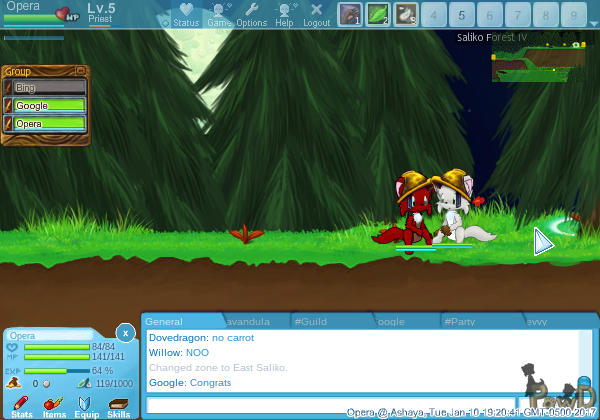Expand the hotbar dropdown arrow
The width and height of the screenshot is (600, 420).
[593, 24]
